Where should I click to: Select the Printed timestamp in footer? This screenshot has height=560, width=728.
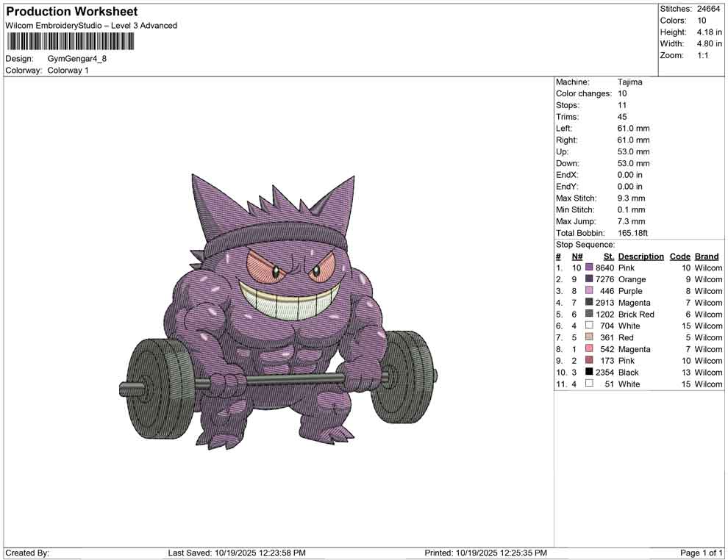tap(485, 553)
